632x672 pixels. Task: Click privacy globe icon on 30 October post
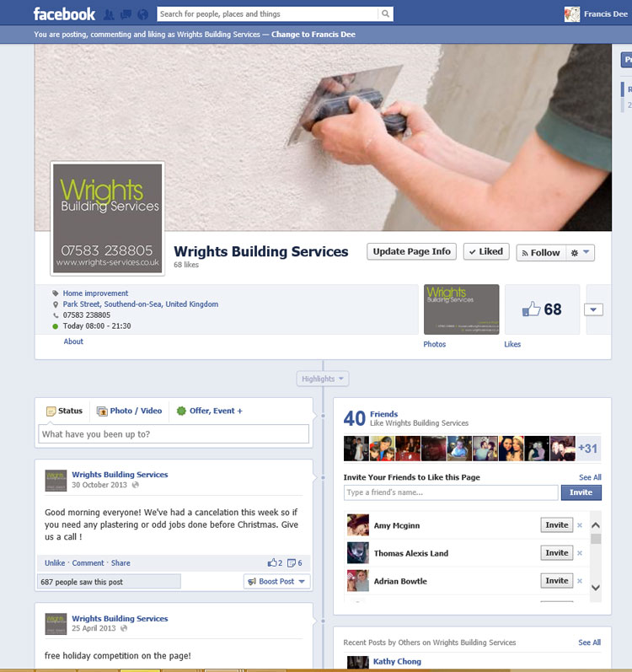tap(136, 485)
